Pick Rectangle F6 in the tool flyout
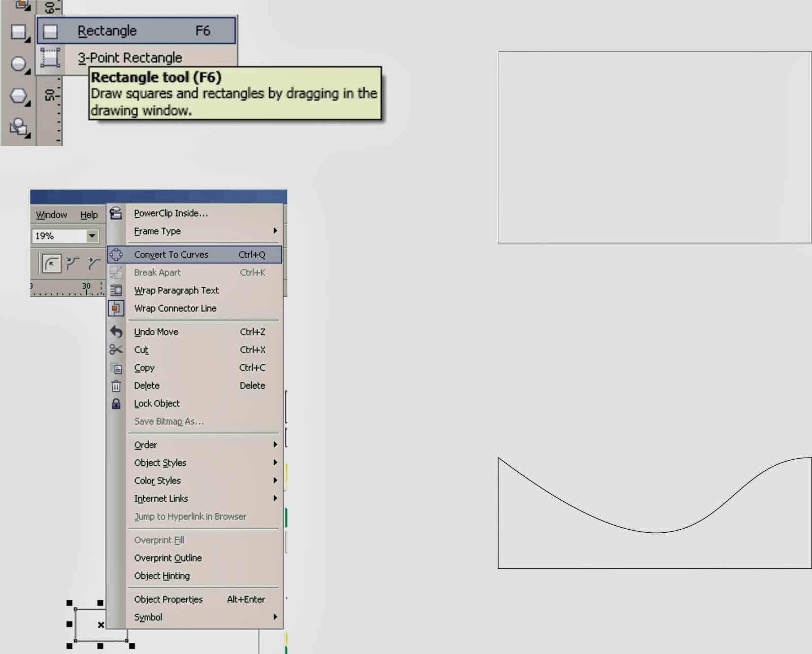The width and height of the screenshot is (812, 654). (137, 31)
